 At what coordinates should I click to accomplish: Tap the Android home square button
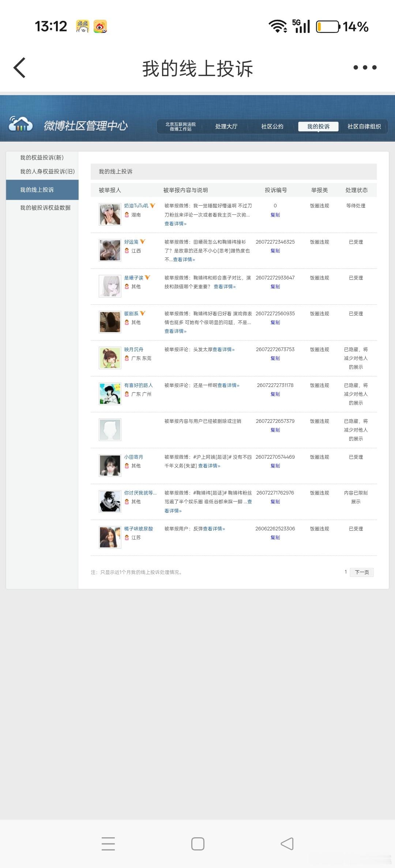click(x=198, y=843)
